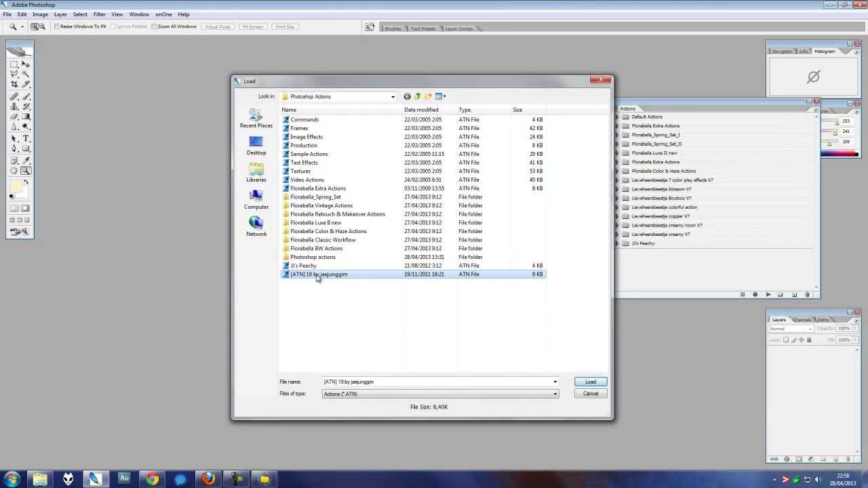
Task: Click the swap foreground/background colors arrow
Action: (26, 181)
